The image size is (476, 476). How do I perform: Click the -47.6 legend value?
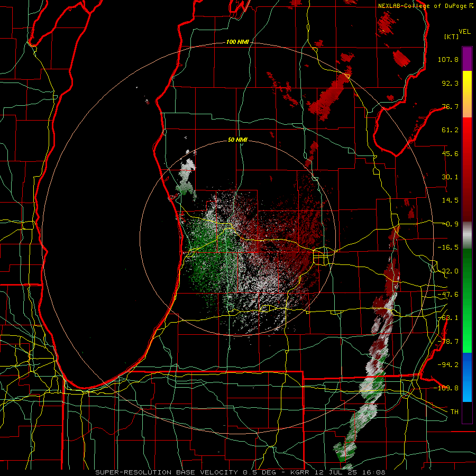click(x=448, y=295)
